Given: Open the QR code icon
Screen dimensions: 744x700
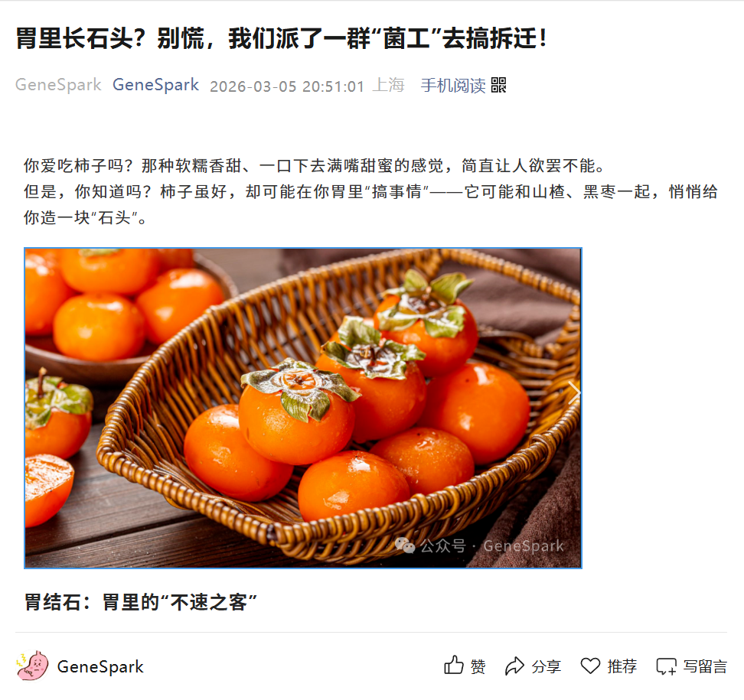Looking at the screenshot, I should (x=499, y=85).
